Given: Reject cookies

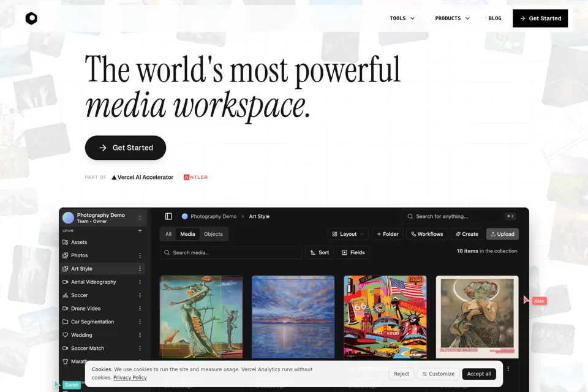Looking at the screenshot, I should (401, 374).
